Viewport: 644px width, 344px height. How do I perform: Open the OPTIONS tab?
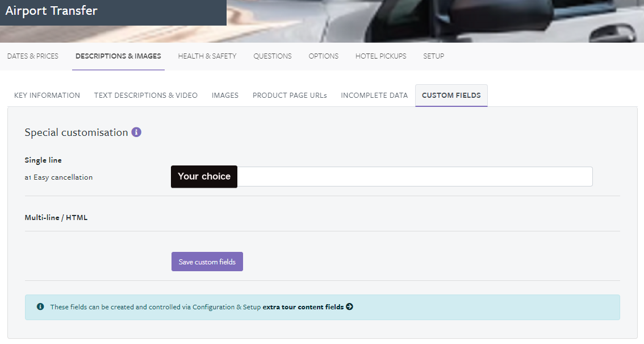pos(323,56)
